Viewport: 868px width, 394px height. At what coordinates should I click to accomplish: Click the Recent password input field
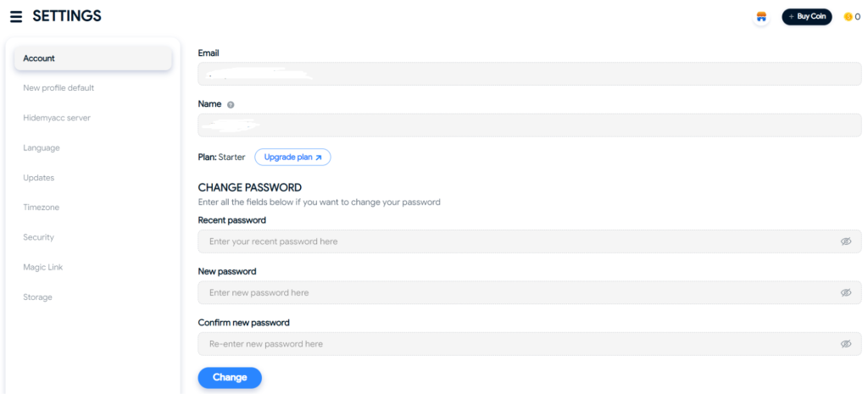point(530,241)
